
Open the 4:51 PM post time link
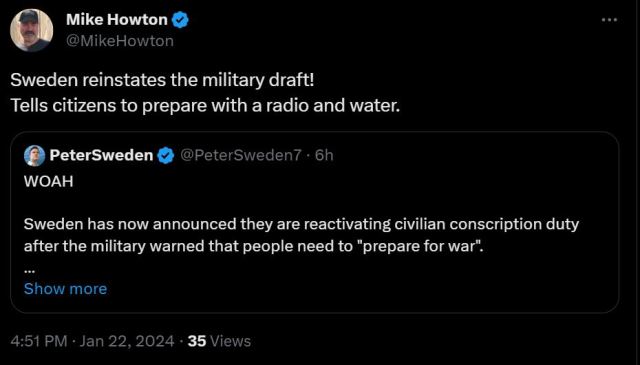click(39, 341)
